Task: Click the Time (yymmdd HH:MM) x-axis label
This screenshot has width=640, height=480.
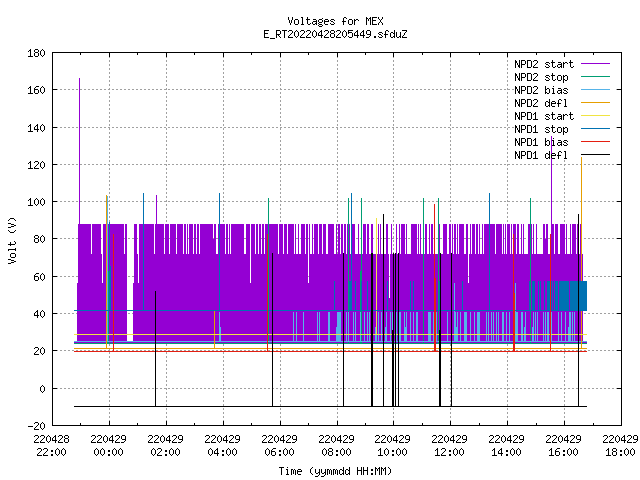Action: 335,471
